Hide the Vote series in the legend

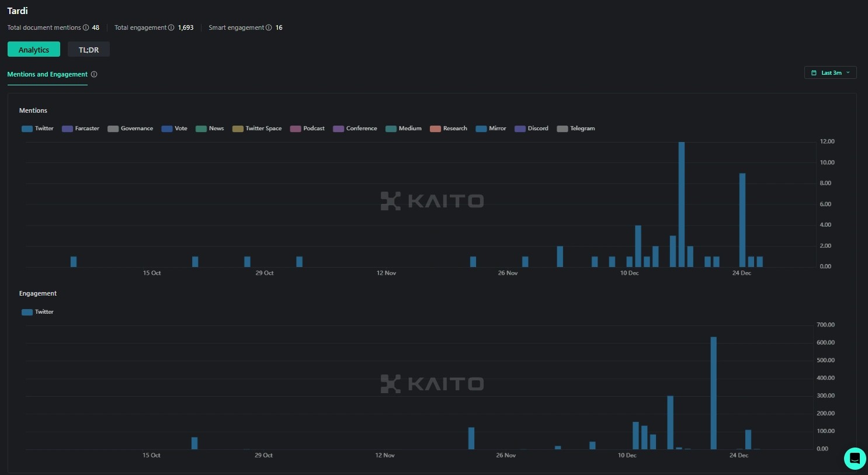pos(175,129)
